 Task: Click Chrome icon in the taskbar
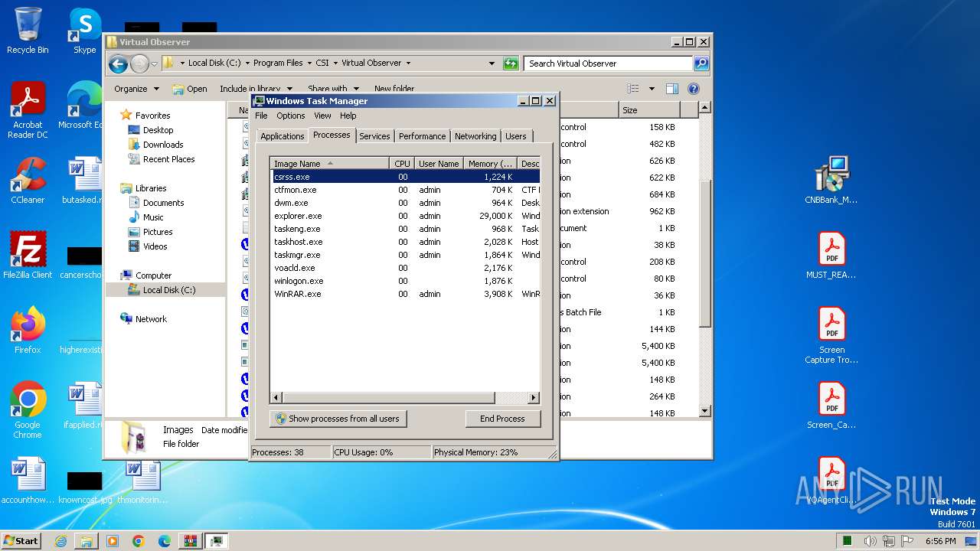pos(139,541)
